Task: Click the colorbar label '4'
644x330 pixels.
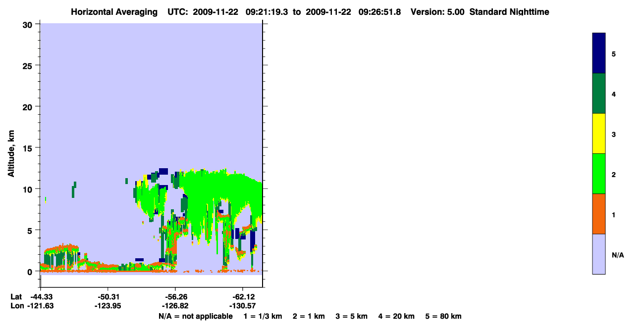Action: click(x=614, y=94)
